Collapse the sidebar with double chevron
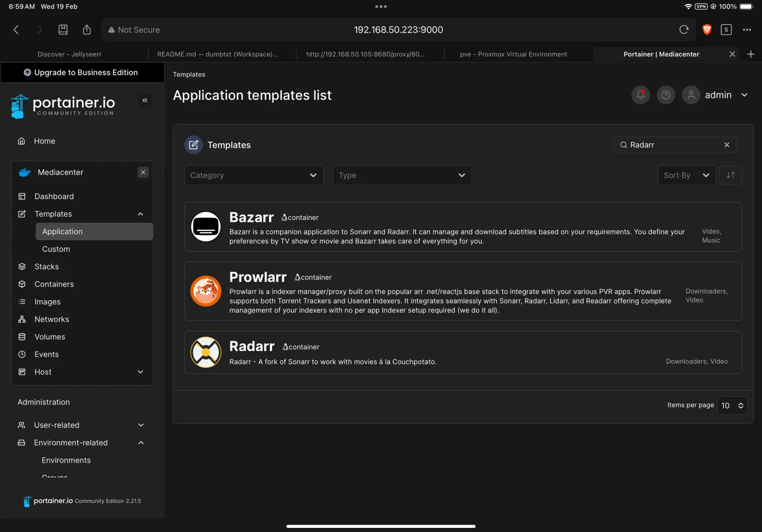 point(145,100)
